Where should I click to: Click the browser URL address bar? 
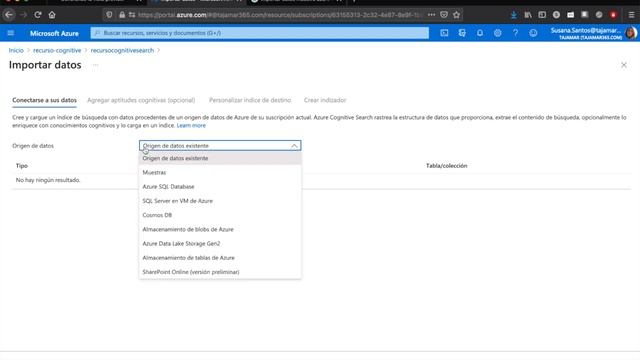(x=278, y=15)
